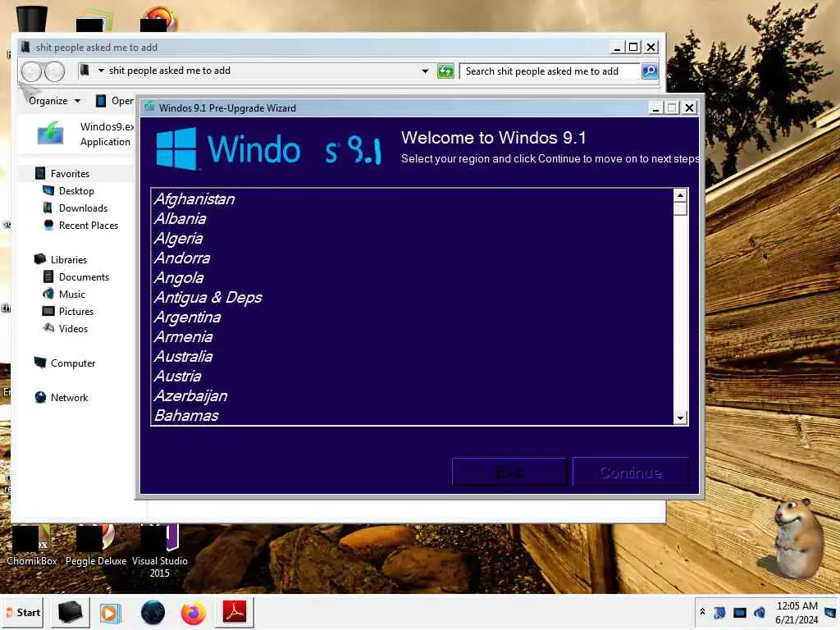Open the media player taskbar icon
Viewport: 840px width, 630px height.
(111, 612)
